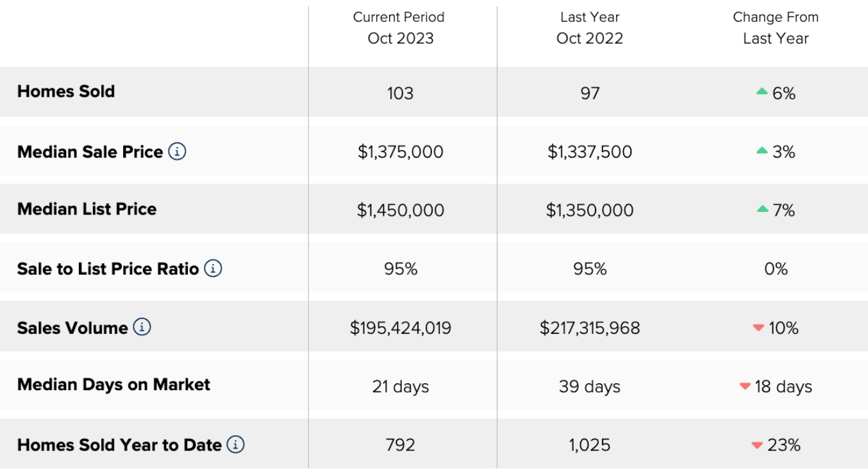Click the $1,375,000 median sale price value
The width and height of the screenshot is (868, 469).
coord(401,152)
